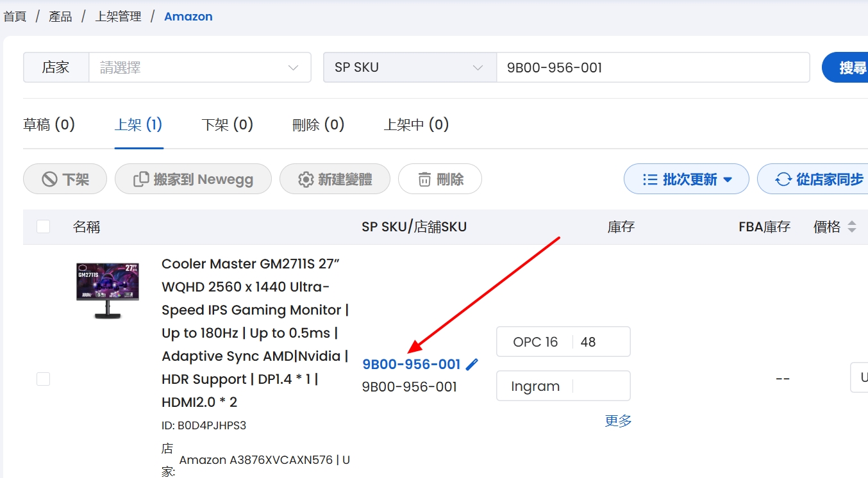Viewport: 868px width, 478px height.
Task: Go to the 刪除 (0) tab
Action: [318, 124]
